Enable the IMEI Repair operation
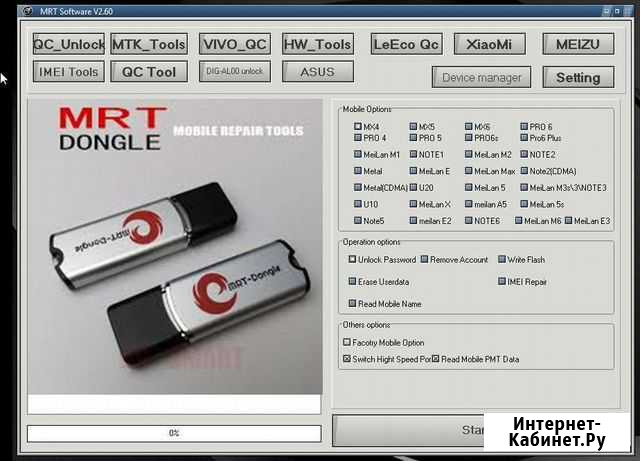 click(502, 281)
